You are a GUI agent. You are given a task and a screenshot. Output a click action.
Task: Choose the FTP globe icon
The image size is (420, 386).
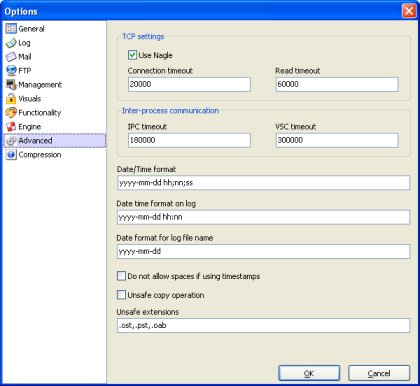coord(11,71)
